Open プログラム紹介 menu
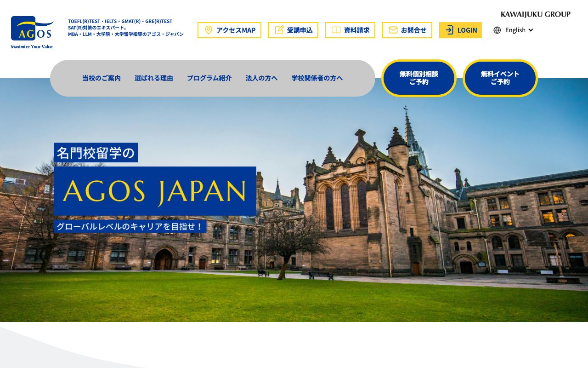 209,78
